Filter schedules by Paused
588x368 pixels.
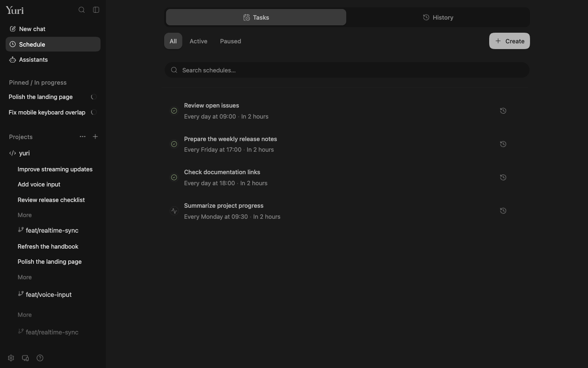click(x=231, y=41)
